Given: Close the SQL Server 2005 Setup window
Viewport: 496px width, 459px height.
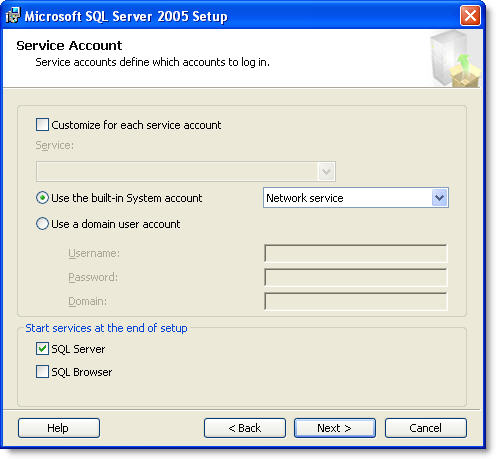Looking at the screenshot, I should coord(470,16).
